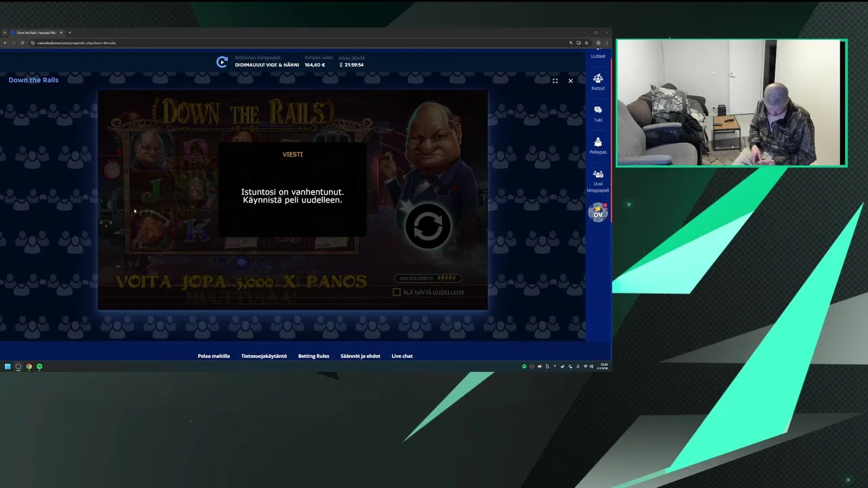Click the webcam video feed overlay
The image size is (868, 488).
point(731,102)
